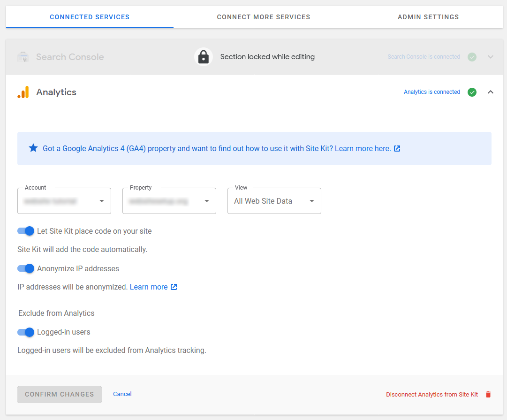507x420 pixels.
Task: Disable Let Site Kit place code on your site
Action: point(26,231)
